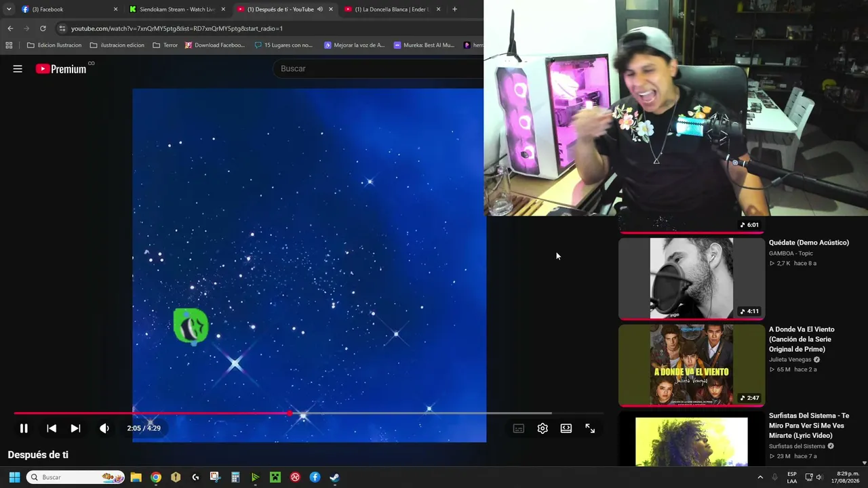Image resolution: width=868 pixels, height=488 pixels.
Task: Open the system tray microphone indicator
Action: tap(774, 477)
